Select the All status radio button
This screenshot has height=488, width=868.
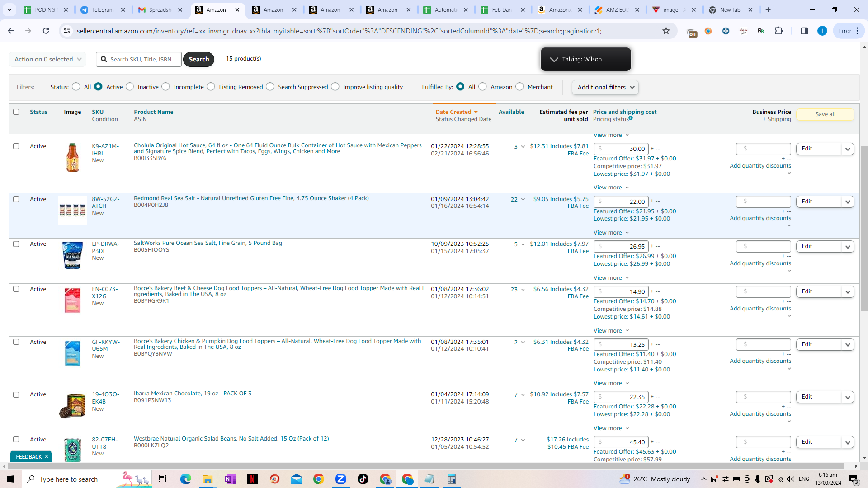(x=76, y=87)
